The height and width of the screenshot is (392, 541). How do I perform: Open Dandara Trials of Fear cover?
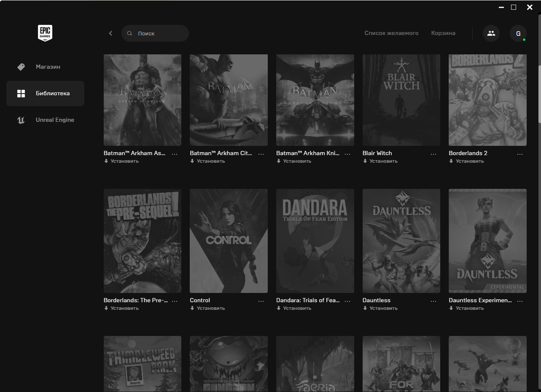pos(315,241)
